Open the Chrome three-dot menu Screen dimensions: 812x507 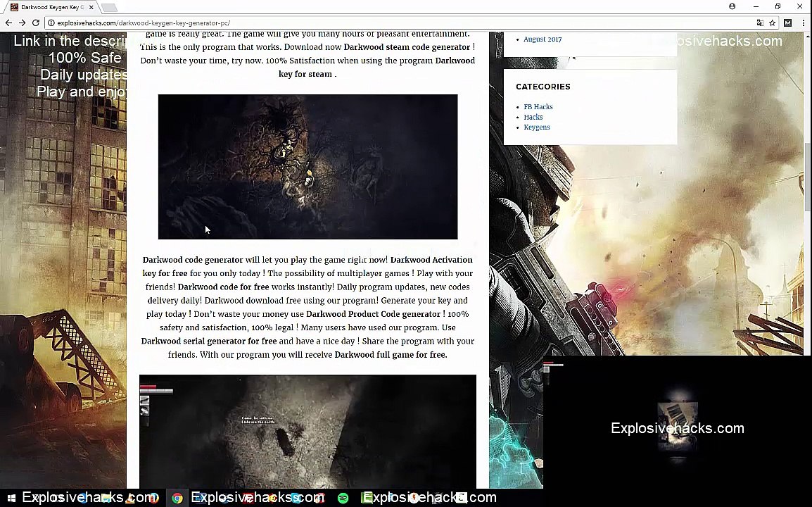point(803,23)
